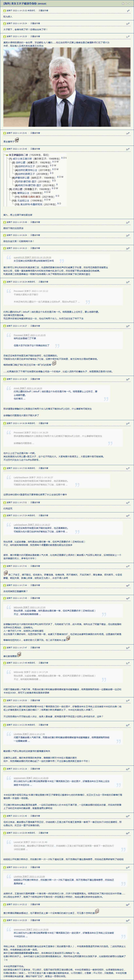Open quoted post by Processed on floor 37#
The height and width of the screenshot is (980, 134).
[31, 433]
